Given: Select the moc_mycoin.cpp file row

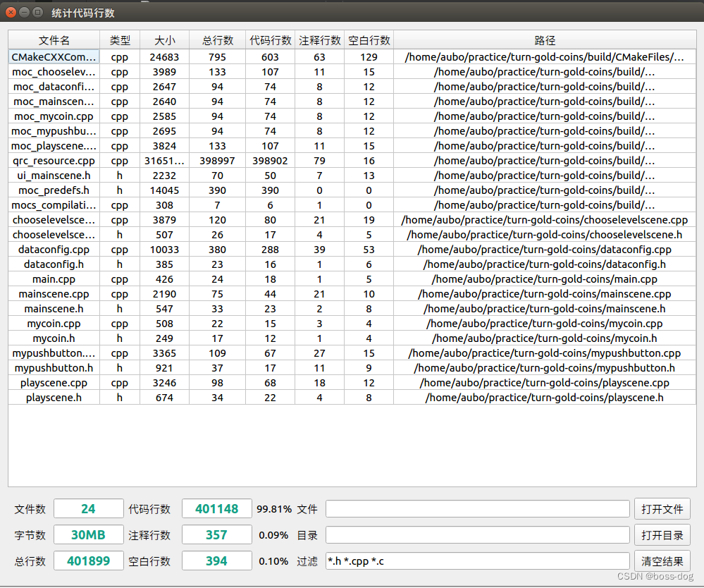Looking at the screenshot, I should tap(352, 116).
